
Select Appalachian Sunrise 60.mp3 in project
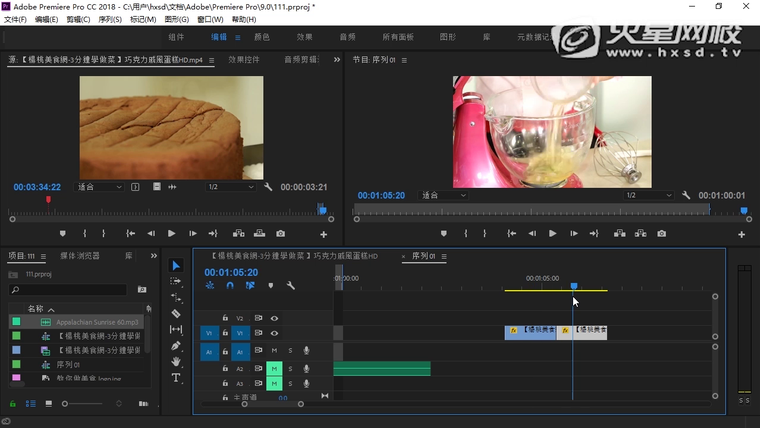(x=91, y=323)
